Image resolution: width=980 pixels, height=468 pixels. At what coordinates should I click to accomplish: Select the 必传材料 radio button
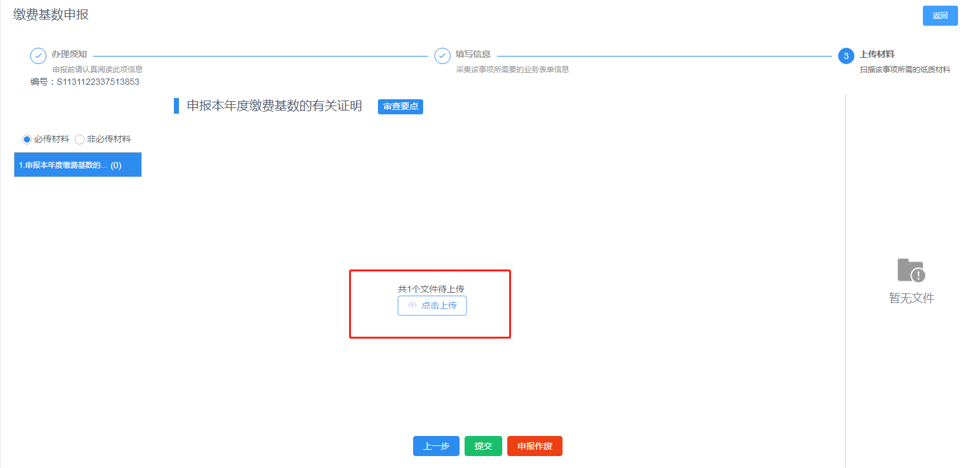pos(27,139)
